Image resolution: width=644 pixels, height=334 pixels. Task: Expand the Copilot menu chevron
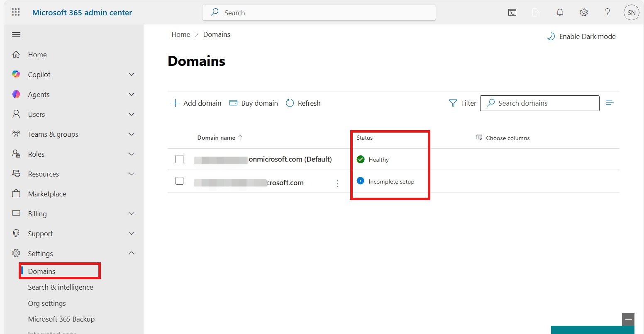[x=132, y=74]
